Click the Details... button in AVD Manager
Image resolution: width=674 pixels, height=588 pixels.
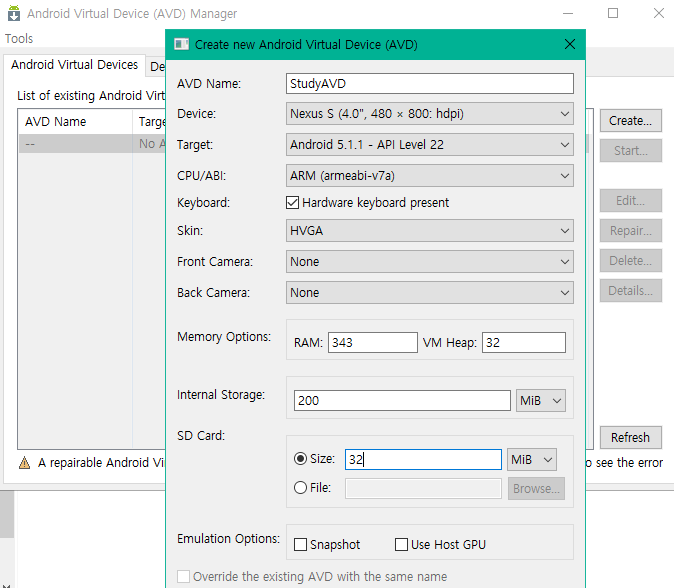click(631, 291)
